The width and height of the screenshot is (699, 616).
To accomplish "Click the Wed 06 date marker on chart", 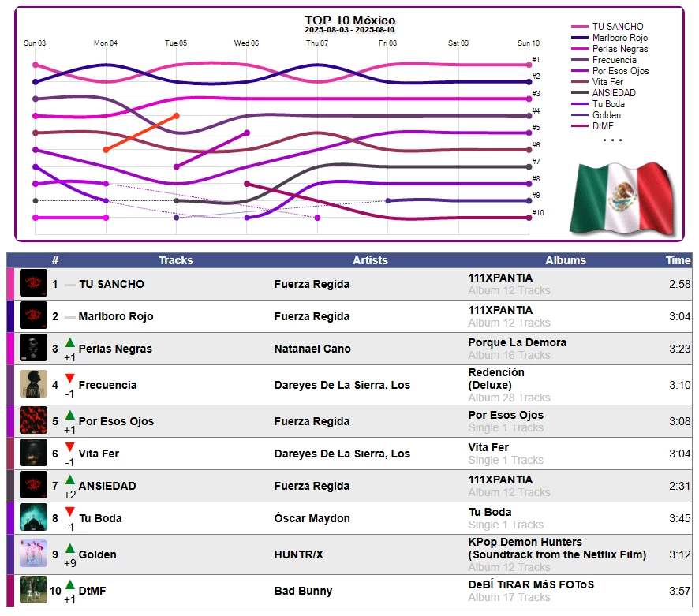I will pos(246,43).
